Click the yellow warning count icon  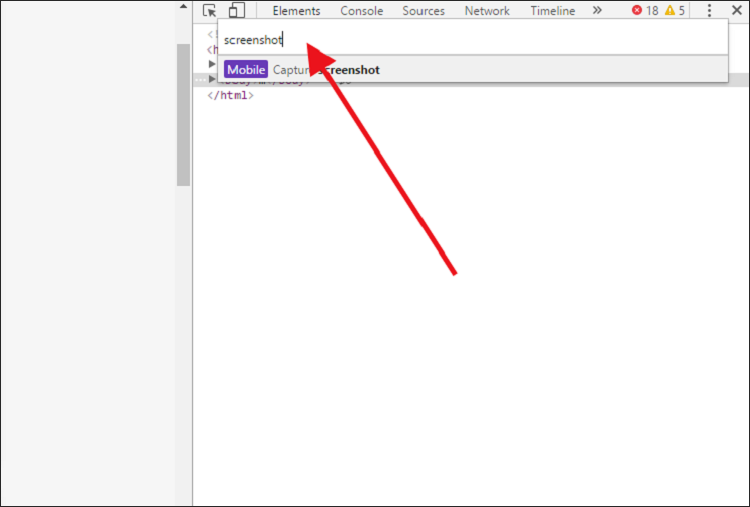click(670, 11)
